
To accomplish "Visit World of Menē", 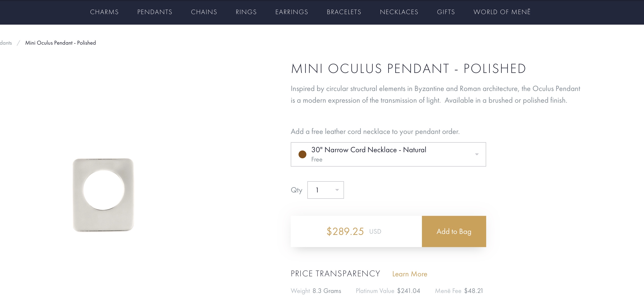I will pyautogui.click(x=502, y=12).
